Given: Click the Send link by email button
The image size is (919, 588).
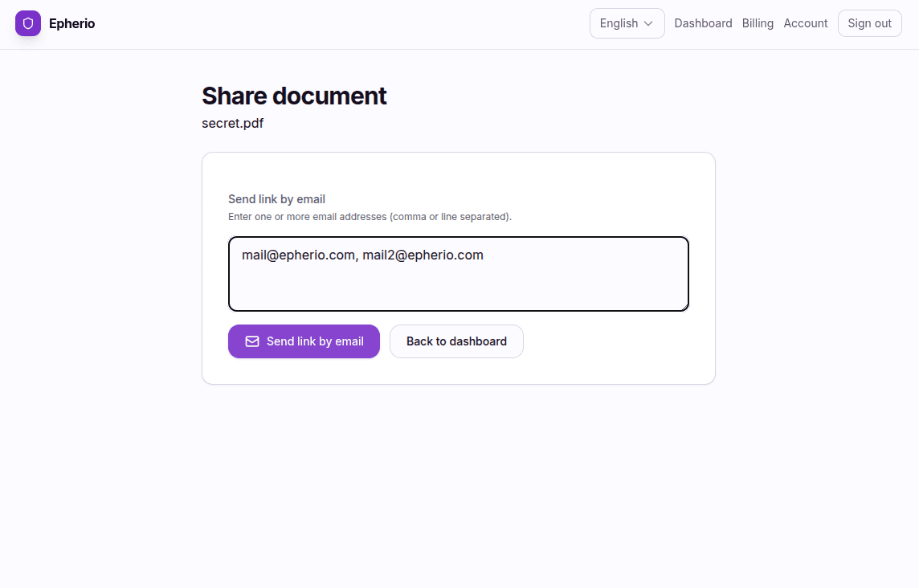Looking at the screenshot, I should pos(304,341).
